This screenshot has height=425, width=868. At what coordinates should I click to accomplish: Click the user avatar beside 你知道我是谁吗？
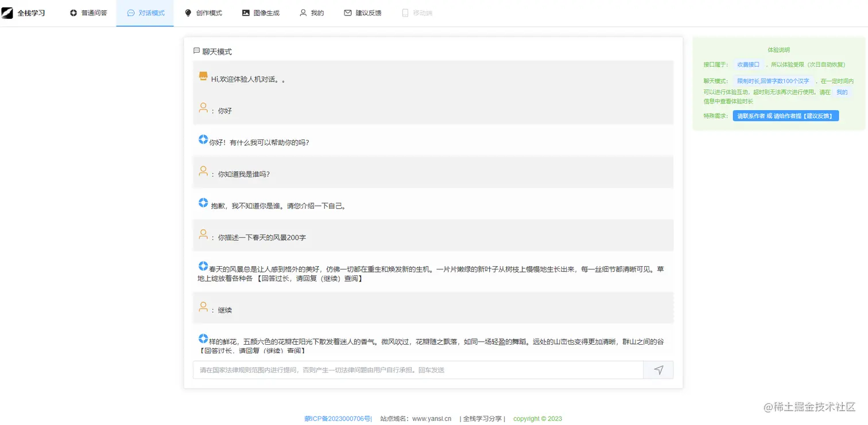(x=203, y=171)
